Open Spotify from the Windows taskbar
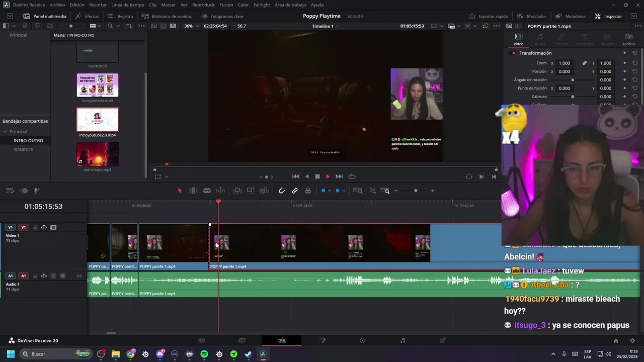The height and width of the screenshot is (362, 644). pyautogui.click(x=204, y=354)
